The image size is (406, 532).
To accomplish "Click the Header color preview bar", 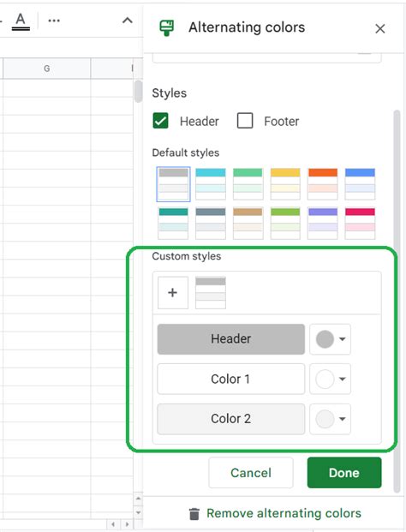I will 231,339.
